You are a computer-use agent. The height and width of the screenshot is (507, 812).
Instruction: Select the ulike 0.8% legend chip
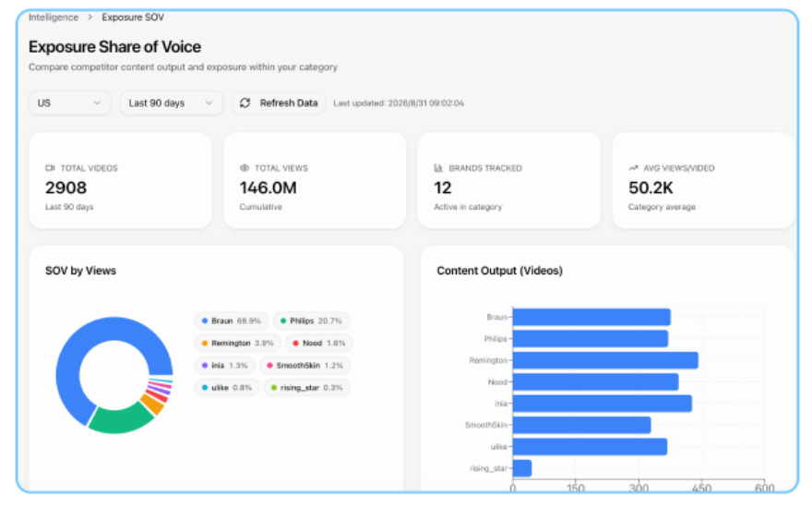pyautogui.click(x=227, y=388)
